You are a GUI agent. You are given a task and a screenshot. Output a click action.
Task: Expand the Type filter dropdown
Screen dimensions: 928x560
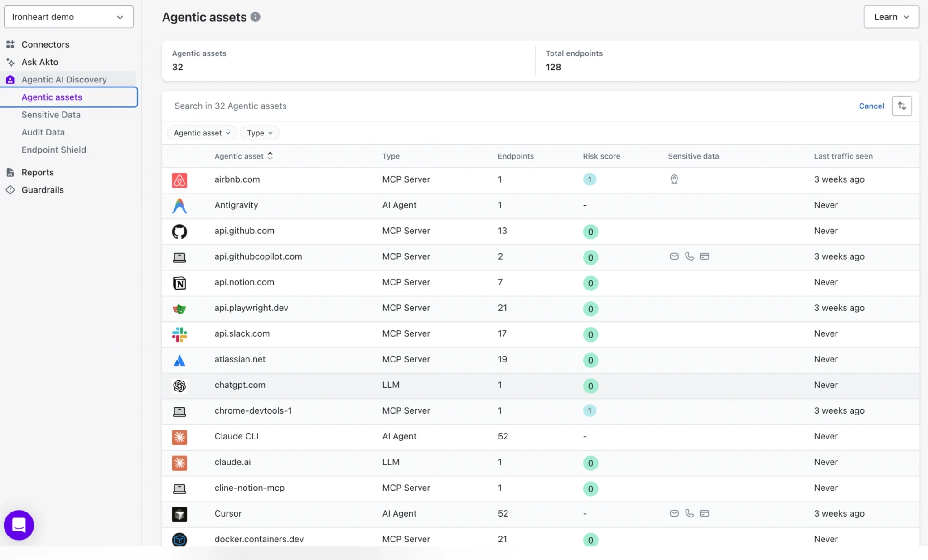coord(260,133)
